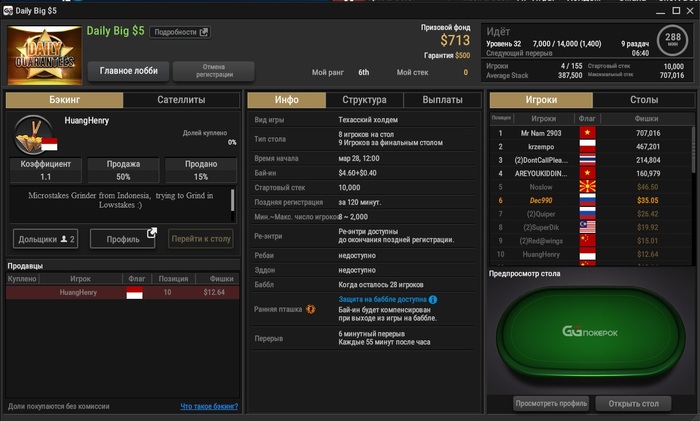This screenshot has height=421, width=700.
Task: Select the Инфо tab
Action: coord(287,100)
